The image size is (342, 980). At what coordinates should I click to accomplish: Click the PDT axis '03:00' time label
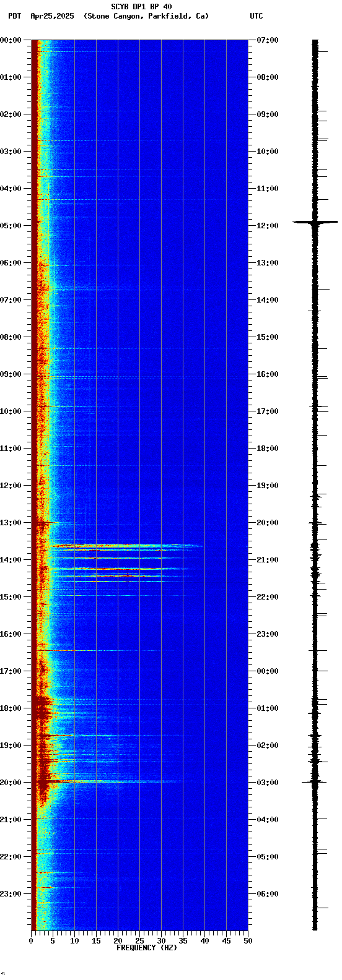(11, 152)
